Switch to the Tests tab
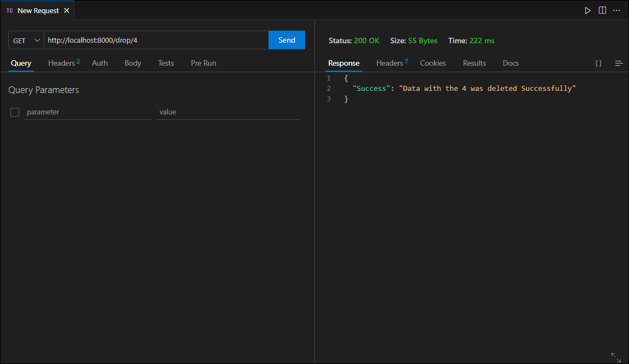 [165, 63]
